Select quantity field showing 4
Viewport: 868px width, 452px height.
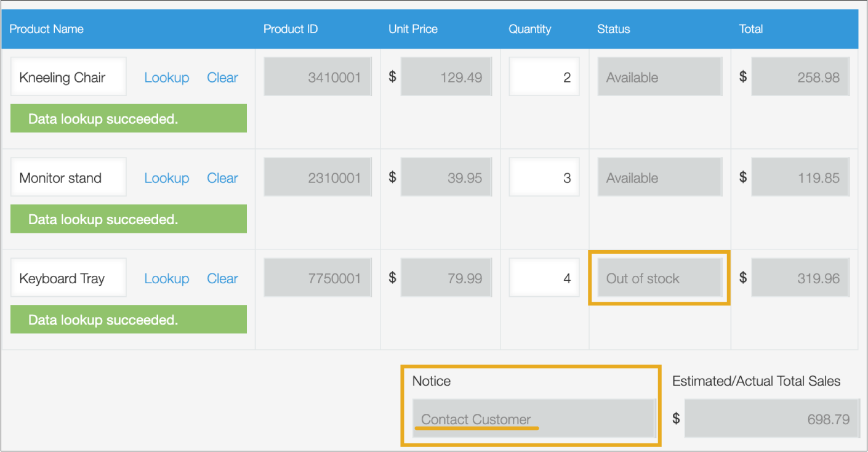pyautogui.click(x=544, y=278)
